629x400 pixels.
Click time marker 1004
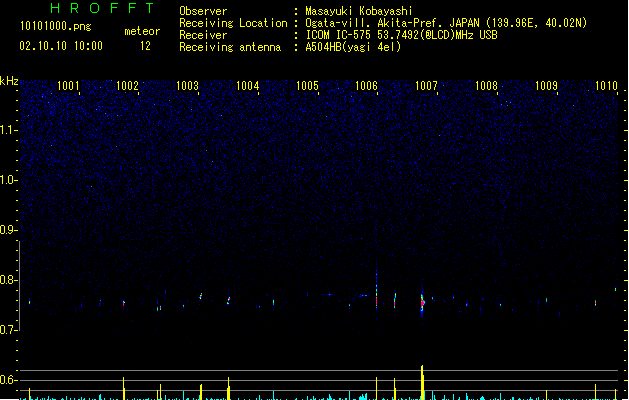coord(248,86)
